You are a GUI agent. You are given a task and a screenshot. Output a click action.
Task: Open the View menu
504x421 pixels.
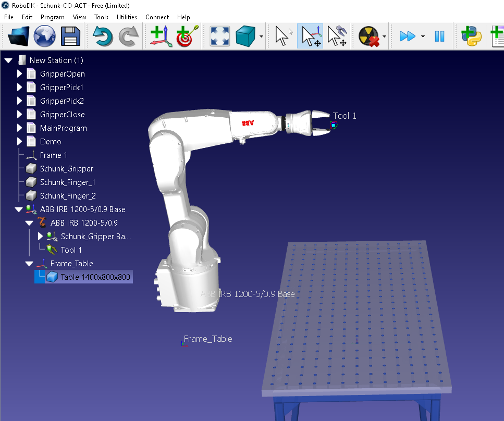click(79, 17)
